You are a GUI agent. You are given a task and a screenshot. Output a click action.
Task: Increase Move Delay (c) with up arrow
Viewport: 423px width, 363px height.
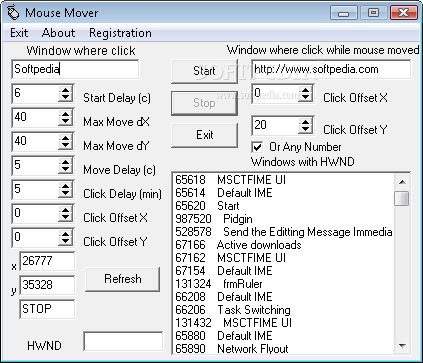pyautogui.click(x=66, y=162)
